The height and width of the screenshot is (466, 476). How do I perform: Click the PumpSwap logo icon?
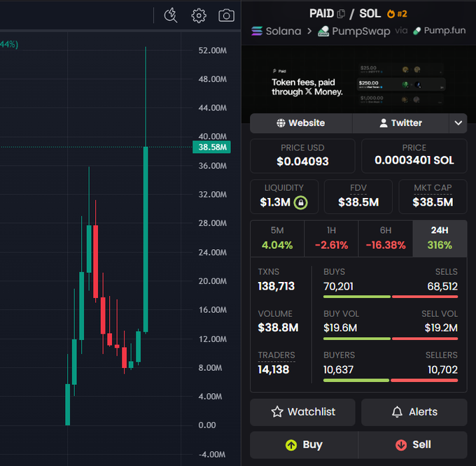point(323,31)
